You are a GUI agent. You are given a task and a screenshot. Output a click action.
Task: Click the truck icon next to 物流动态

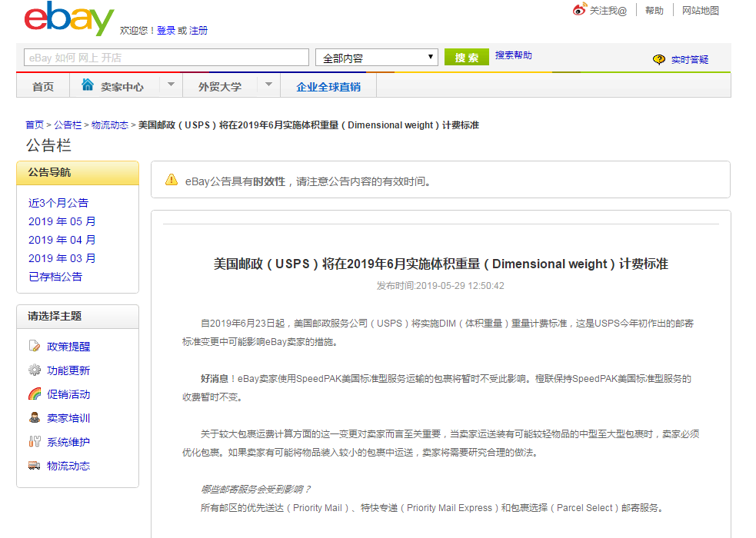pyautogui.click(x=35, y=465)
